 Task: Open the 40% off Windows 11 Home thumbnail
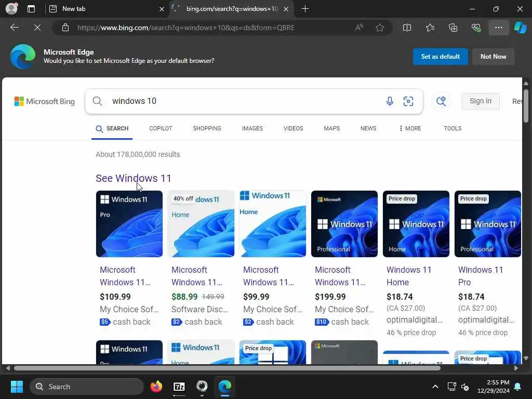coord(201,224)
